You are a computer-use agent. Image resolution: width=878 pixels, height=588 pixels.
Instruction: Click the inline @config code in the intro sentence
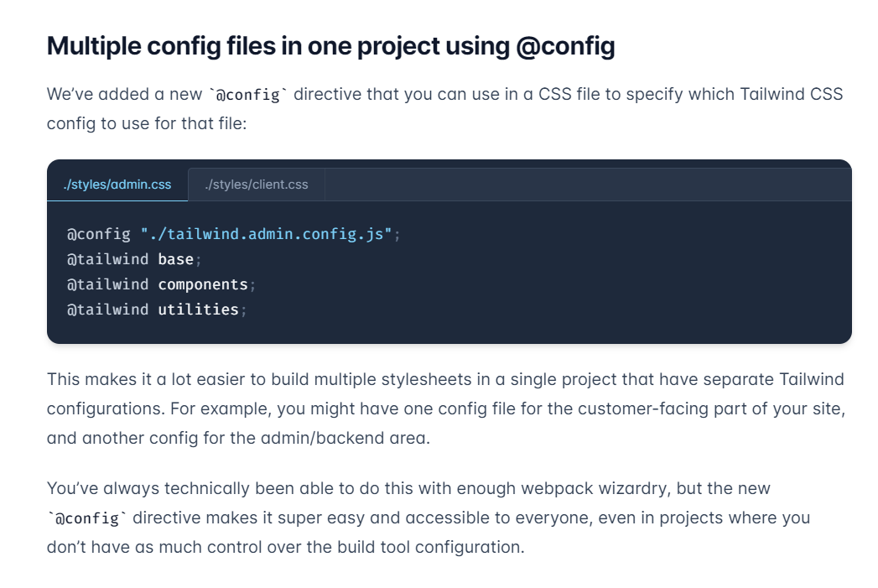click(248, 94)
